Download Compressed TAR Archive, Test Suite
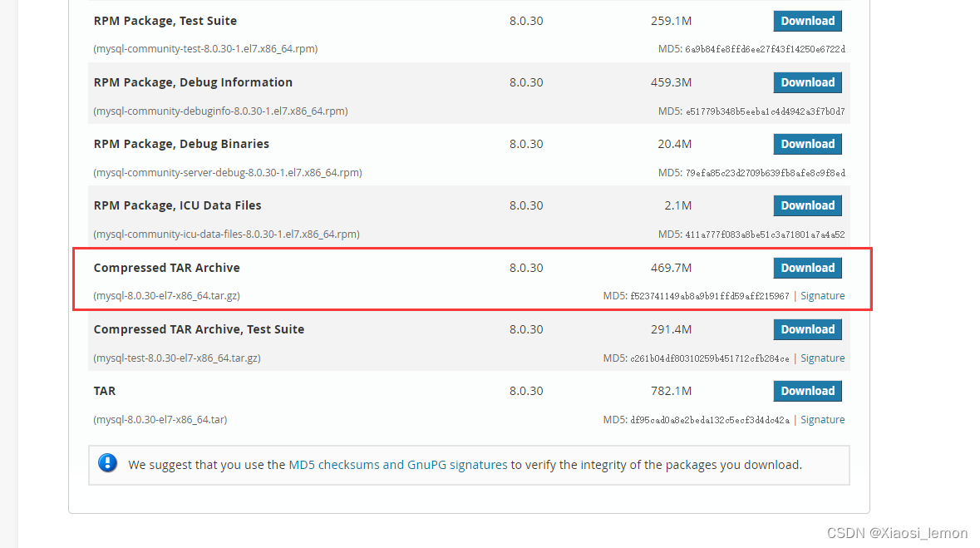 [807, 329]
